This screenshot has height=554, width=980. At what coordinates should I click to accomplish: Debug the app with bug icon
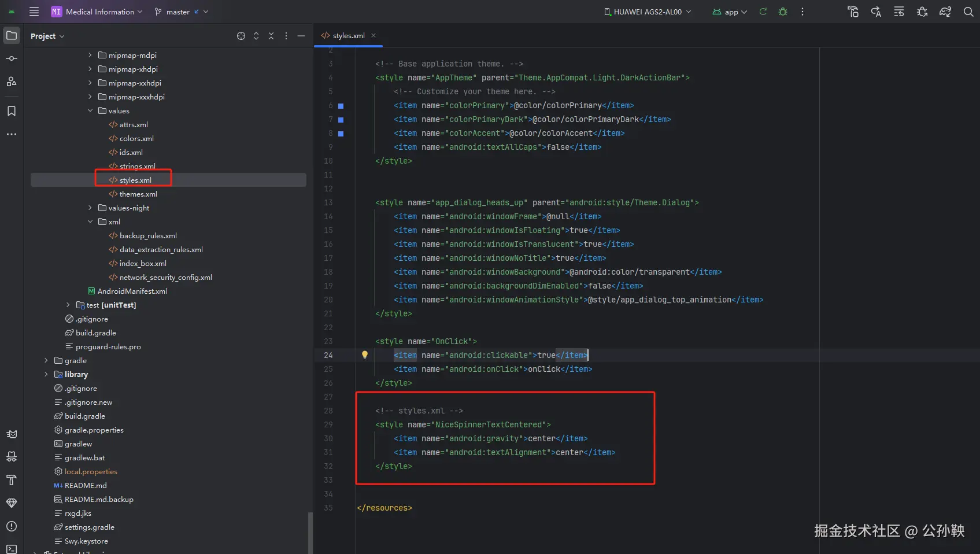tap(783, 12)
